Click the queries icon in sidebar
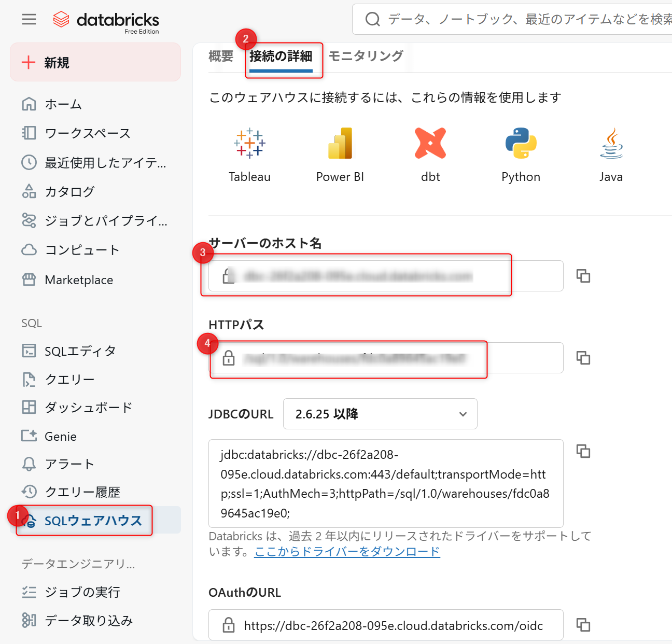 click(29, 380)
